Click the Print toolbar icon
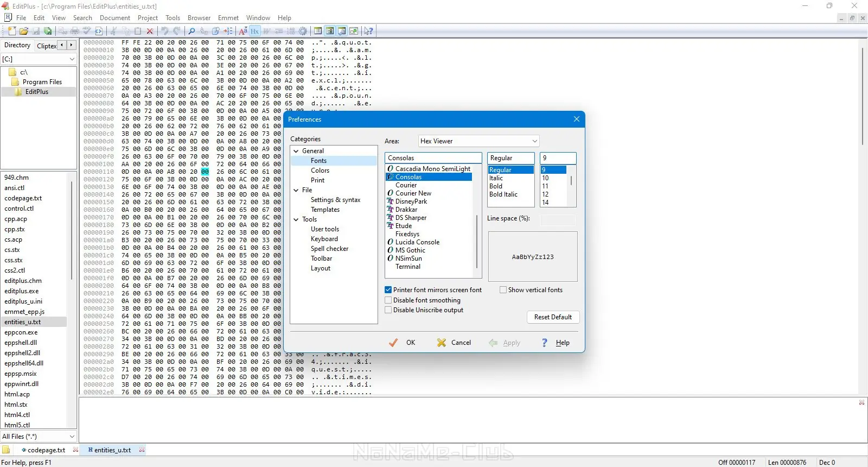The width and height of the screenshot is (868, 467). click(74, 31)
